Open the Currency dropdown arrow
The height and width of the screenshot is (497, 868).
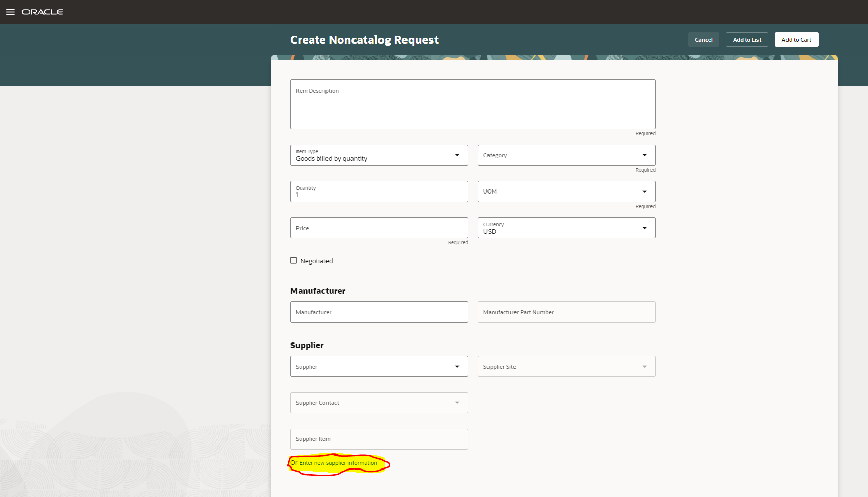click(x=644, y=228)
